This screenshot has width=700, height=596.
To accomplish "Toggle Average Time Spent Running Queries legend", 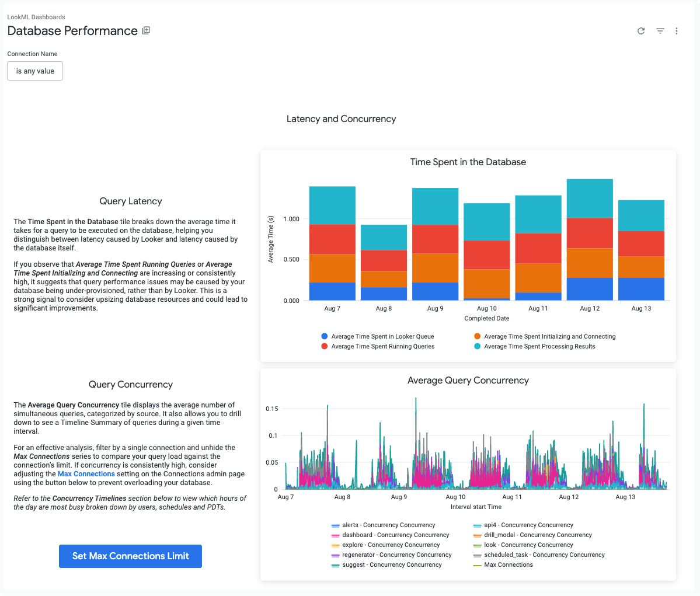I will click(x=382, y=346).
